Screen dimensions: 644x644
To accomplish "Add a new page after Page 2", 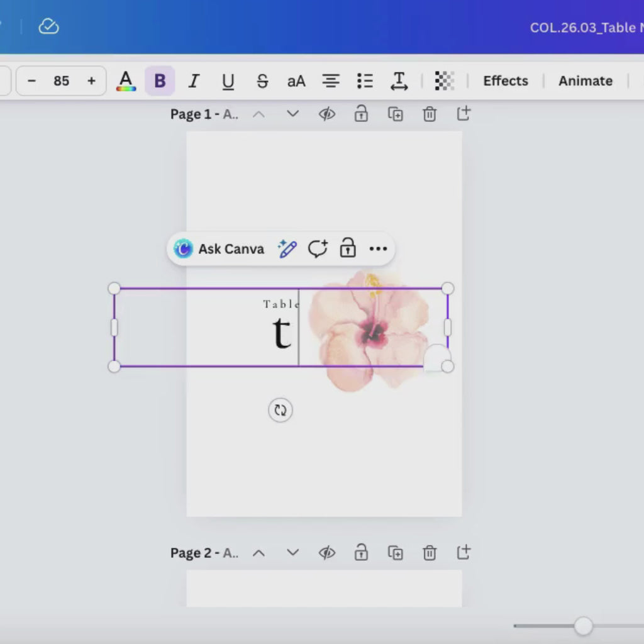I will point(464,552).
